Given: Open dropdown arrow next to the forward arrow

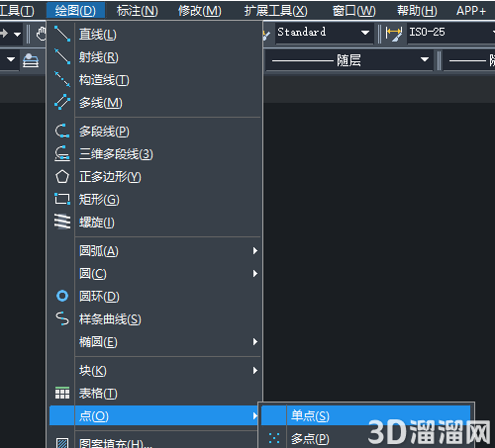Looking at the screenshot, I should [x=17, y=34].
